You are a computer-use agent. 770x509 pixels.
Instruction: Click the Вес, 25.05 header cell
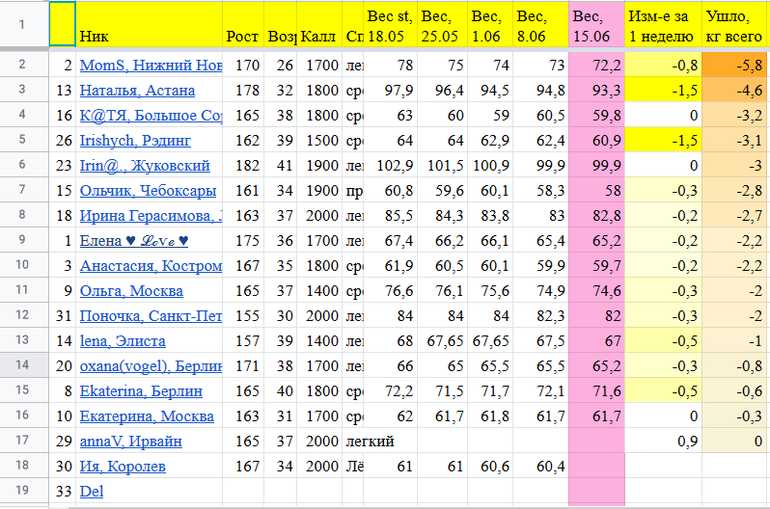click(441, 25)
